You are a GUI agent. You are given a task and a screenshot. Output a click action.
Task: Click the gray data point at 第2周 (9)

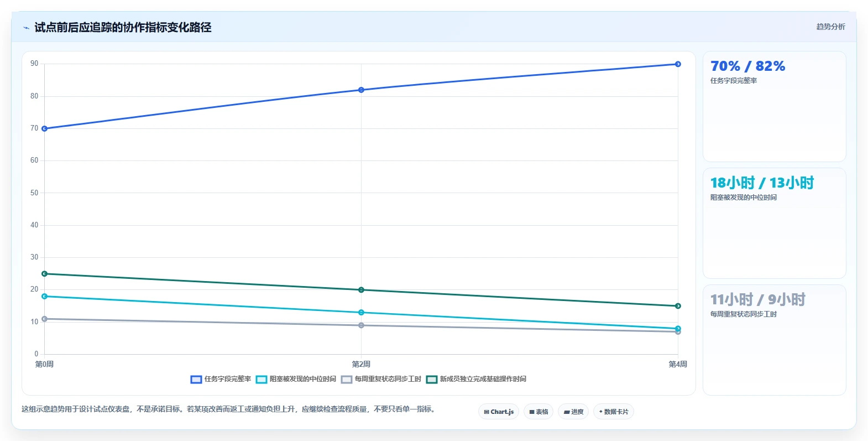[x=361, y=325]
